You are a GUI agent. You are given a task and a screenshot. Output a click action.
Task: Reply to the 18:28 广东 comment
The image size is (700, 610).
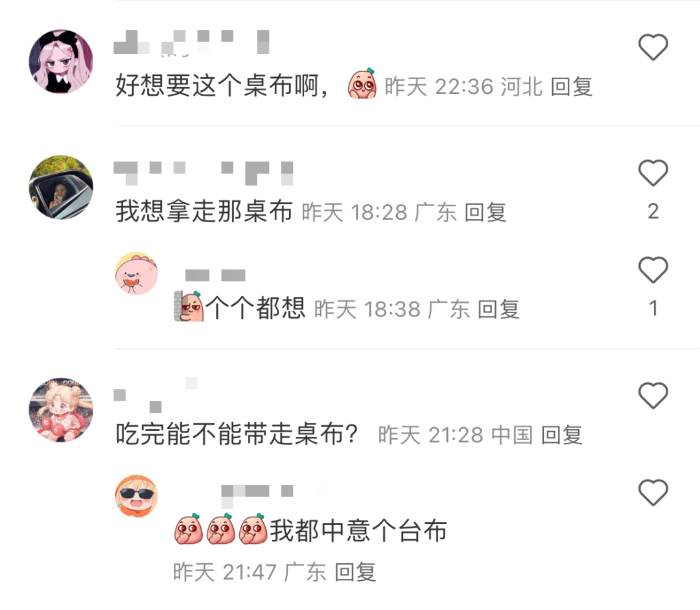485,212
